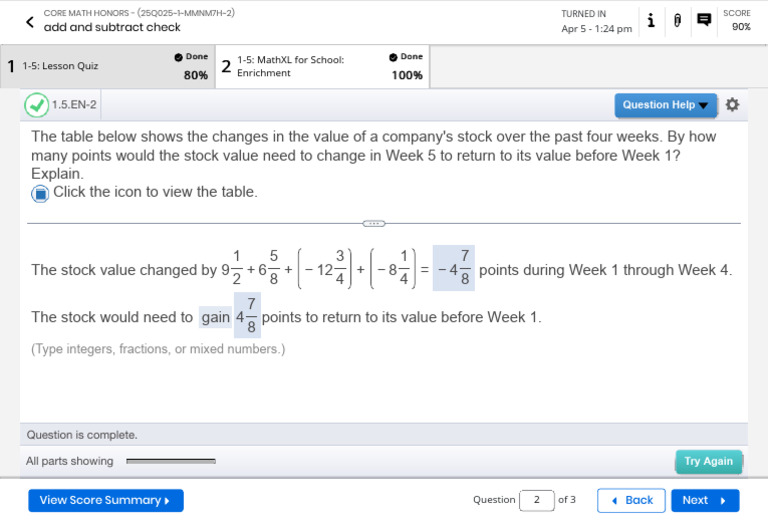Click the paperclip attachment icon

coord(677,20)
